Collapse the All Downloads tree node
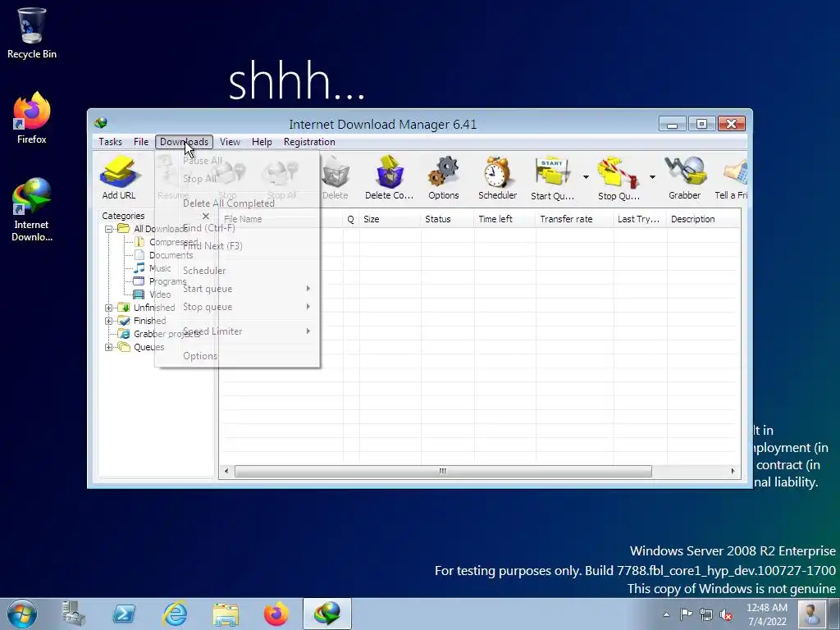The width and height of the screenshot is (840, 630). click(108, 229)
